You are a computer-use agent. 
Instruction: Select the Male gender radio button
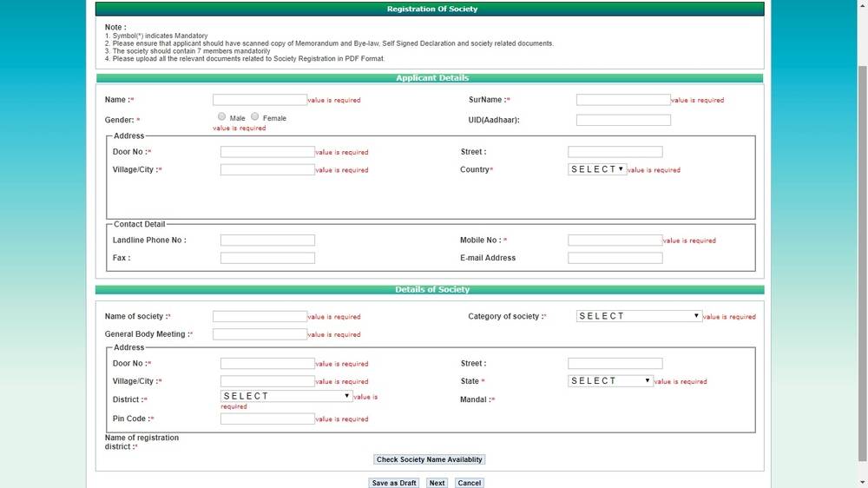(221, 116)
